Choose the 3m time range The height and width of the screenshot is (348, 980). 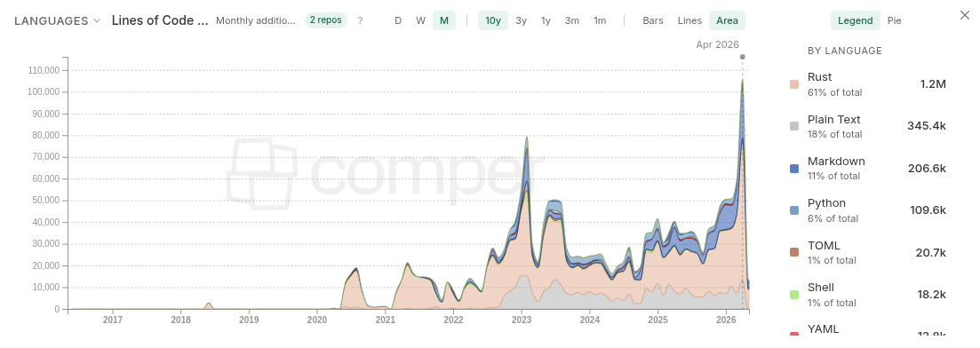[572, 20]
